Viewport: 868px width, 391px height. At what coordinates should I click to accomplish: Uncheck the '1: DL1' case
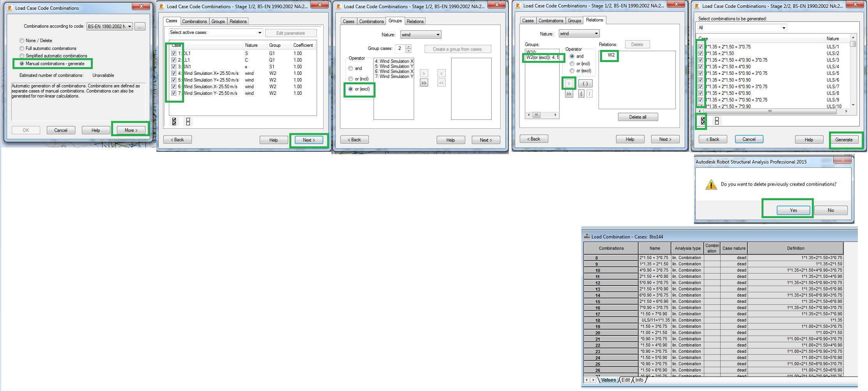[x=174, y=53]
